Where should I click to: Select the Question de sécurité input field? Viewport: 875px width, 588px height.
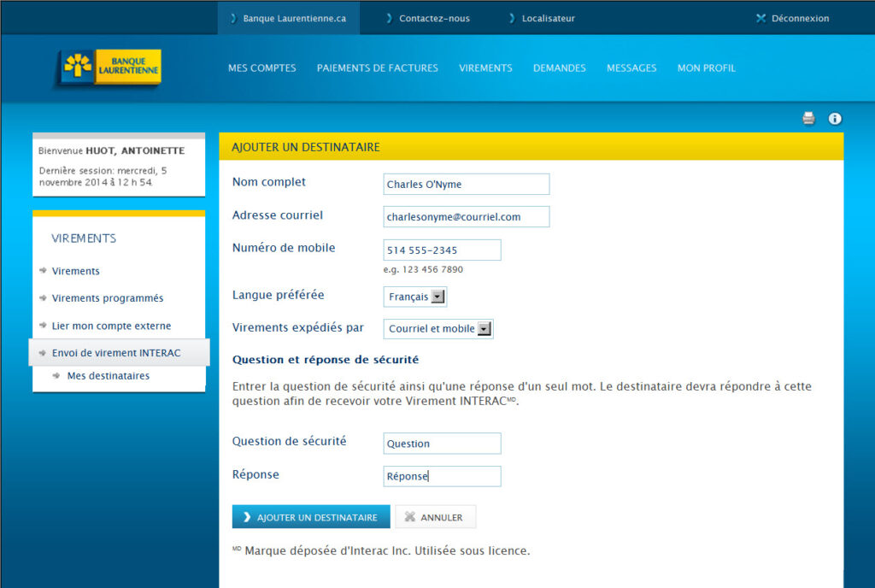[x=442, y=443]
